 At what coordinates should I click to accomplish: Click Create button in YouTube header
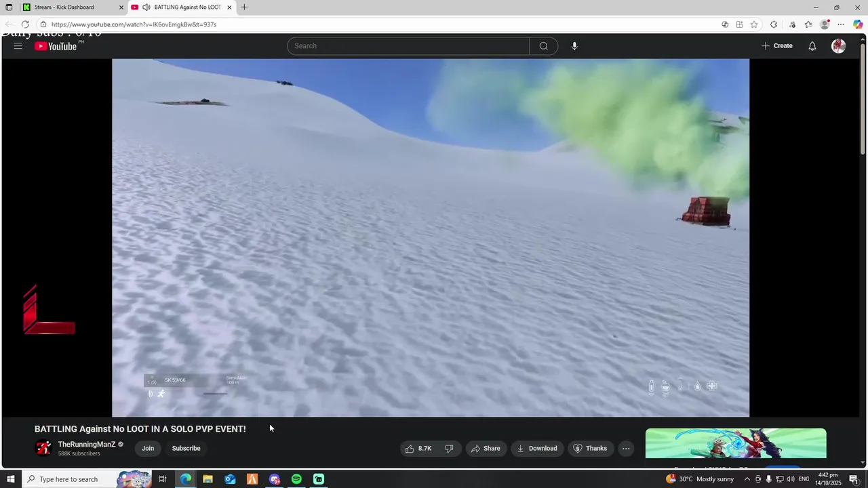tap(777, 46)
